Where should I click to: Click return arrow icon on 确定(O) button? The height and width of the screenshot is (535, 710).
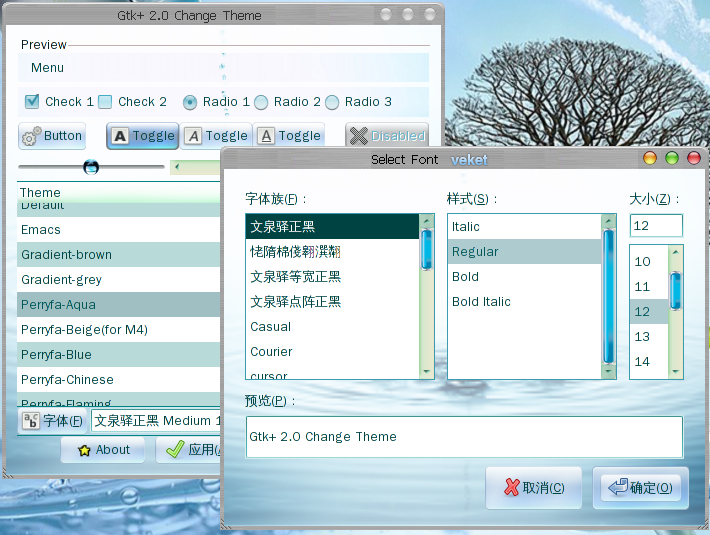[x=617, y=488]
